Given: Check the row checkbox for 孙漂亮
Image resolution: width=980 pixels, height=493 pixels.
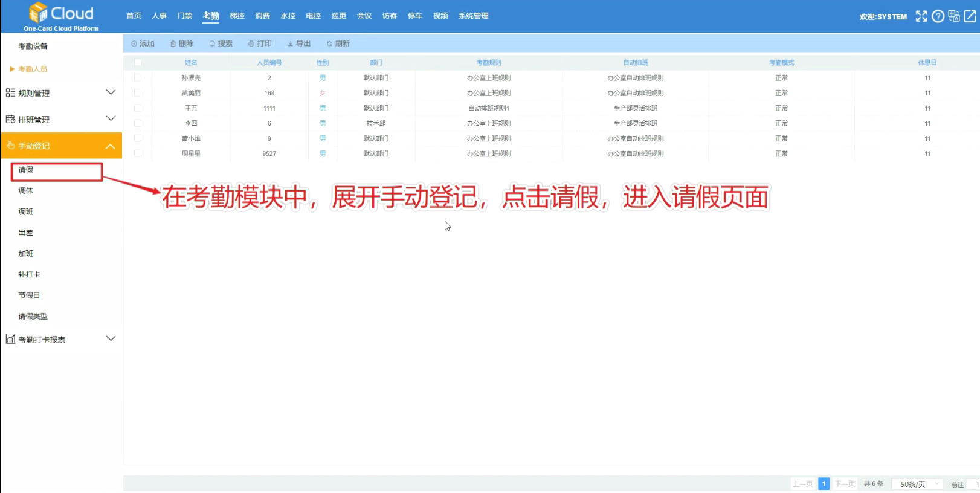Looking at the screenshot, I should [138, 78].
